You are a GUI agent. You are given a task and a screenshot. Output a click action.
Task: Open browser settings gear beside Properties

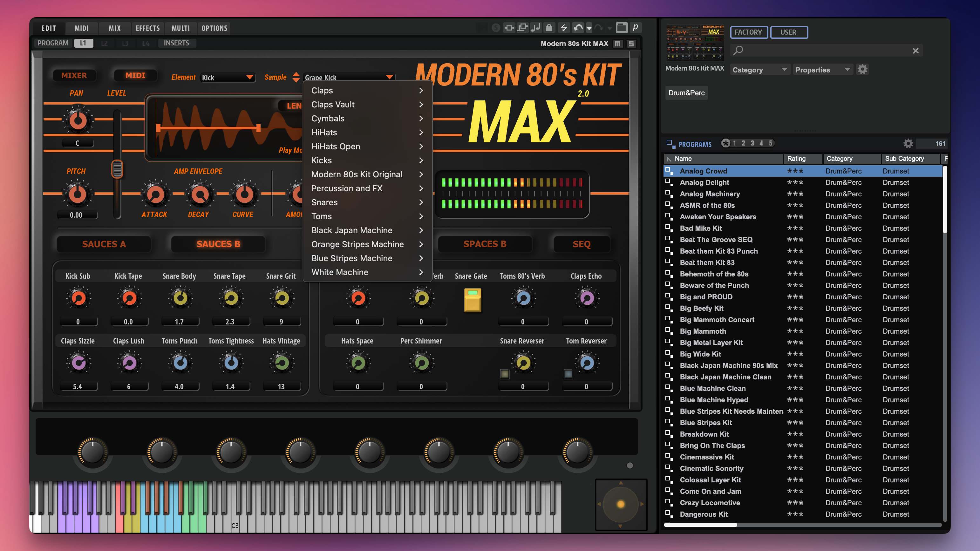(x=862, y=70)
